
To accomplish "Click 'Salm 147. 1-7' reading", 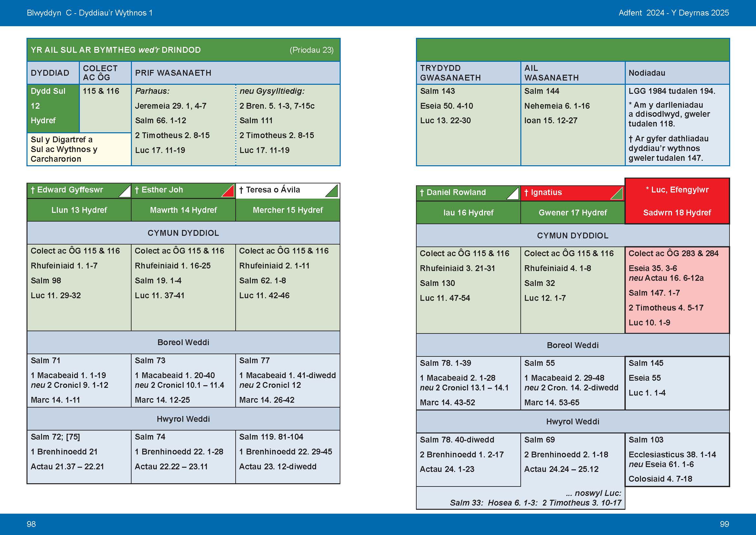I will click(654, 293).
